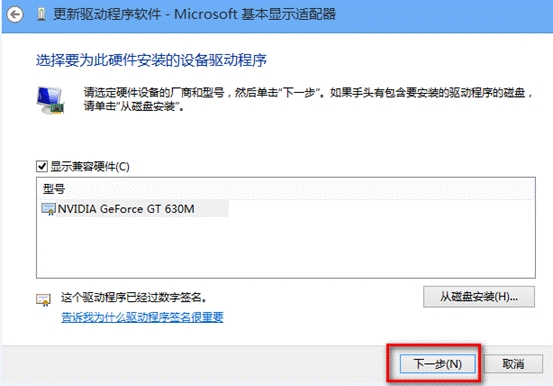Viewport: 553px width, 386px height.
Task: Proceed with 下一步(N) button
Action: (x=437, y=364)
